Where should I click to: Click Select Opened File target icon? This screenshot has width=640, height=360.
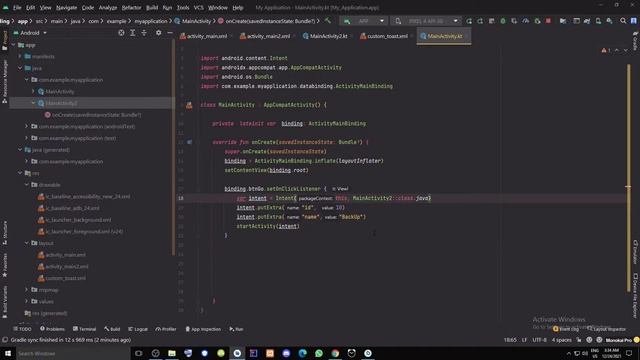121,33
